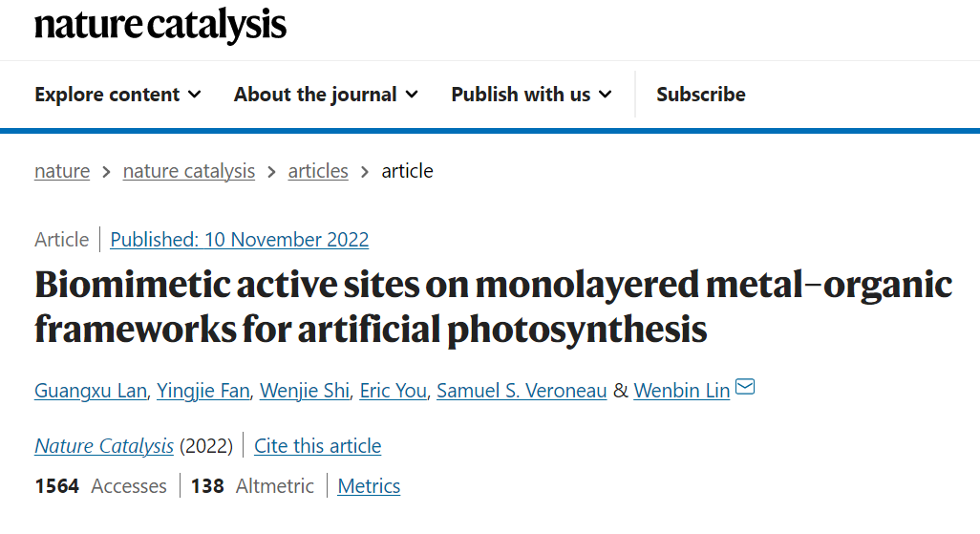
Task: Click the Nature Catalysis journal italic link
Action: (104, 446)
